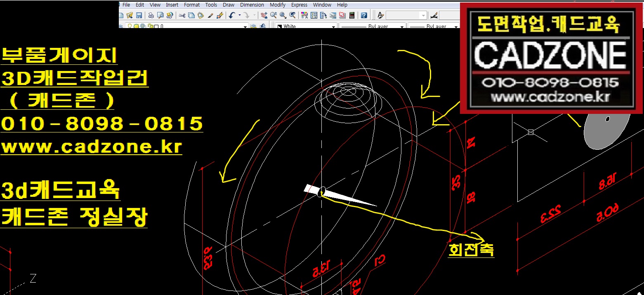
Task: Open the Text Style combo box
Action: (x=406, y=15)
